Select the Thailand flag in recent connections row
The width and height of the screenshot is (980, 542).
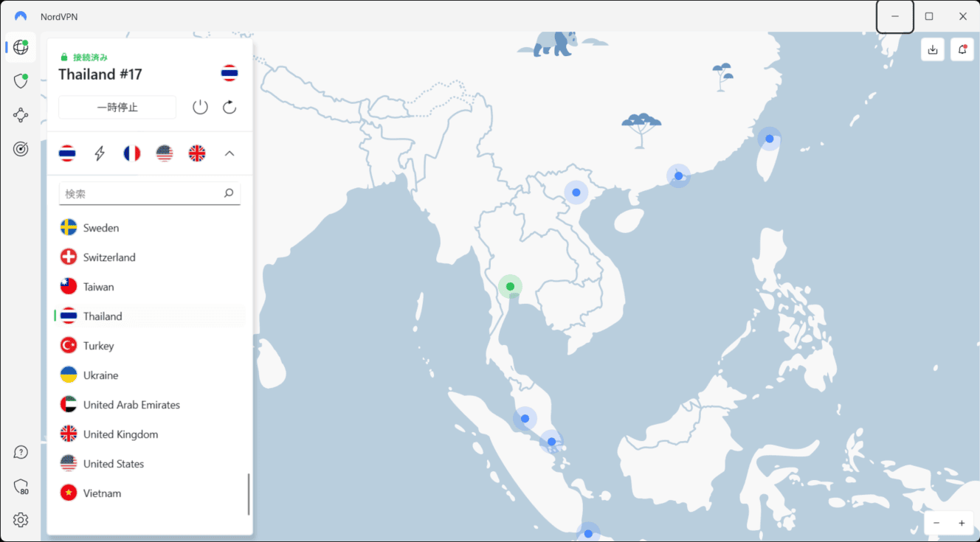coord(67,153)
